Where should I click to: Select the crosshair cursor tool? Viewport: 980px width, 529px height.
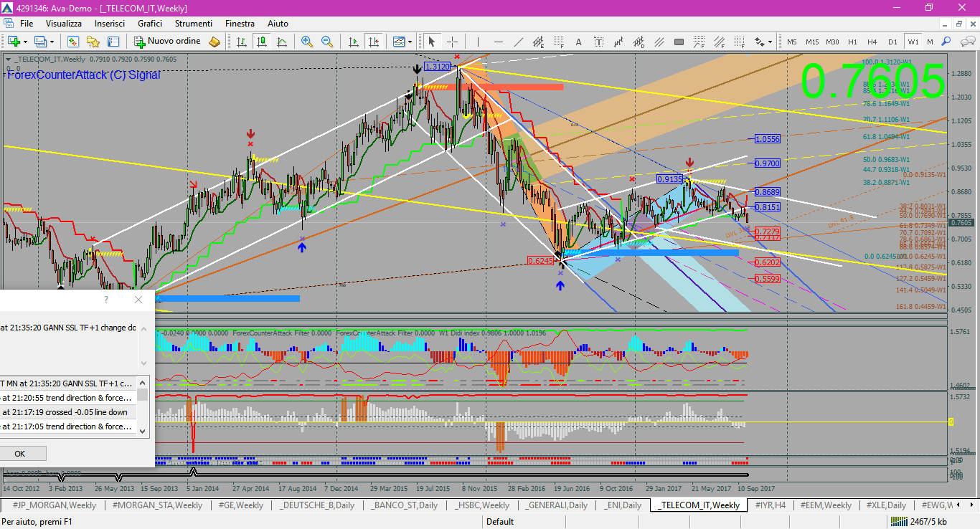coord(453,42)
